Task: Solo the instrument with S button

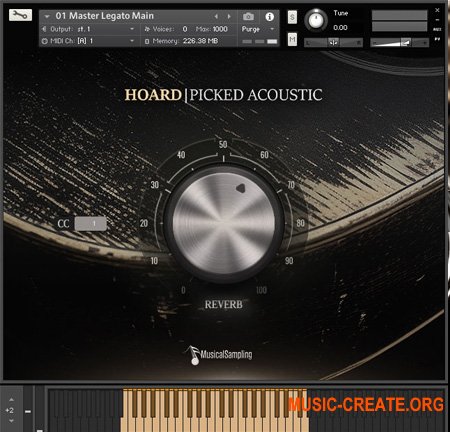Action: (x=292, y=17)
